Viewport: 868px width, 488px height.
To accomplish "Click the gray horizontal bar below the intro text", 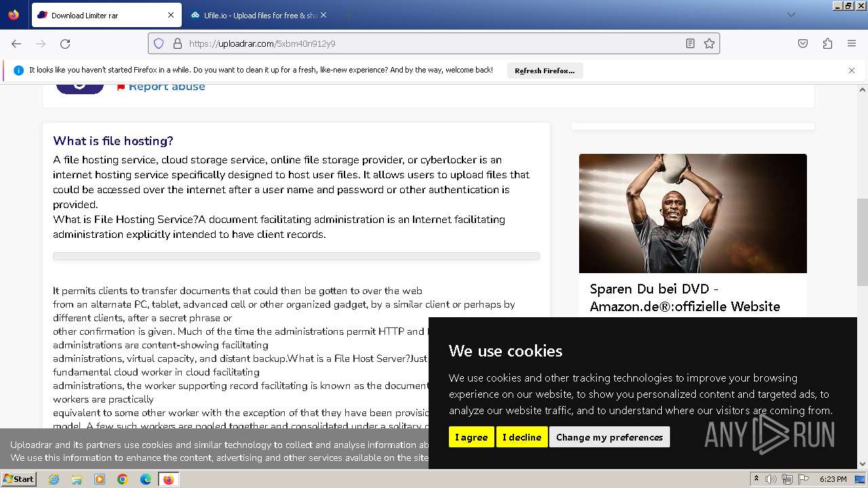I will [x=296, y=256].
